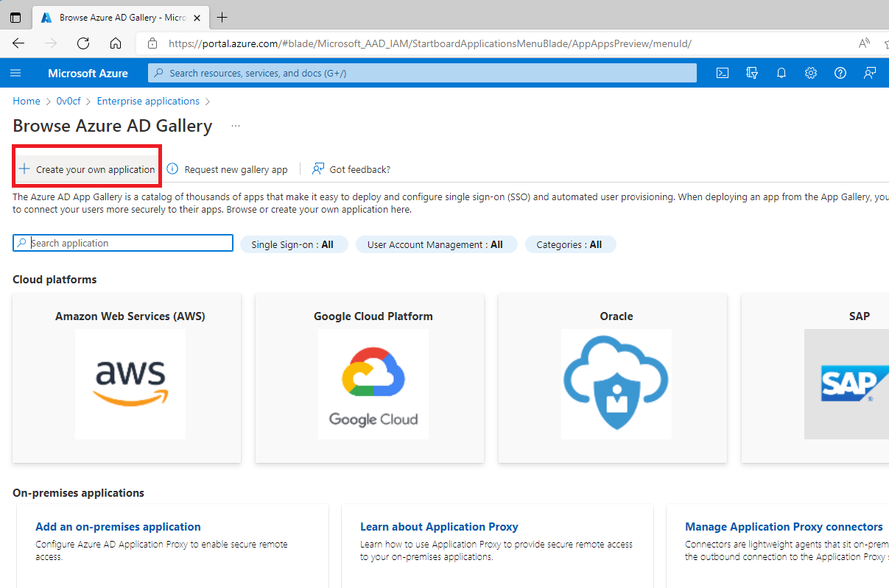The height and width of the screenshot is (588, 889).
Task: Click the Browse Azure AD Gallery title
Action: click(113, 126)
